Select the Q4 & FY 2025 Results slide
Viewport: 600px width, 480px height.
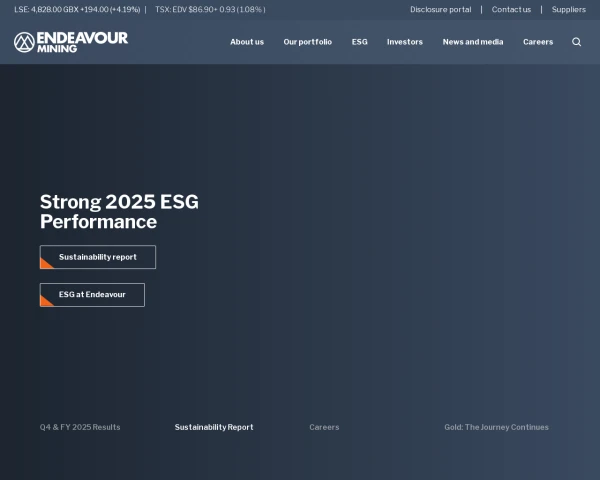80,427
